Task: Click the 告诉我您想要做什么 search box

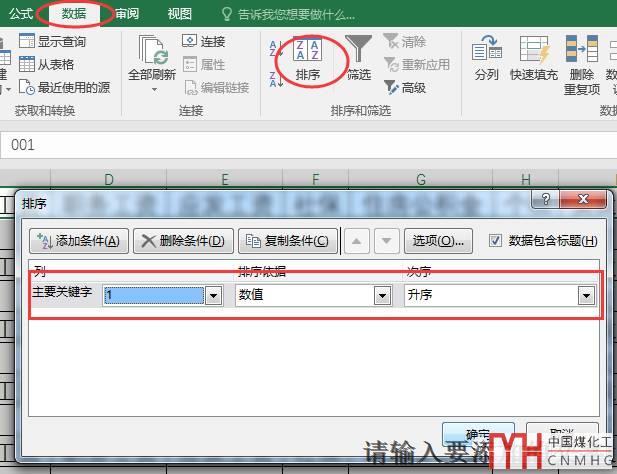Action: coord(288,15)
